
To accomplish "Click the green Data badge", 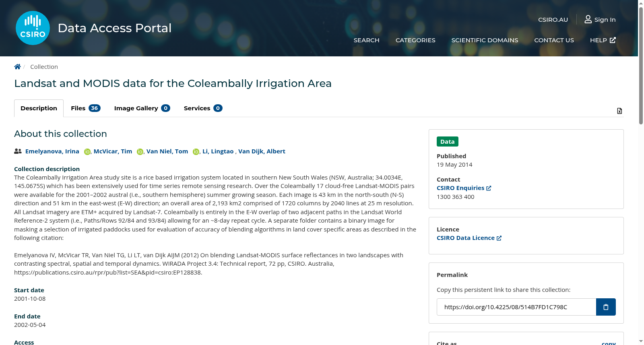I will tap(447, 142).
